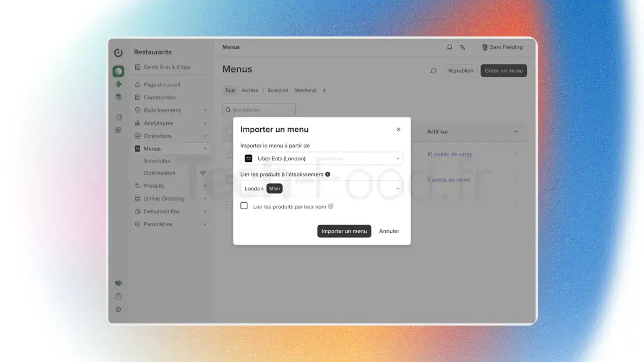Click the Recherche search field
644x362 pixels.
[259, 110]
